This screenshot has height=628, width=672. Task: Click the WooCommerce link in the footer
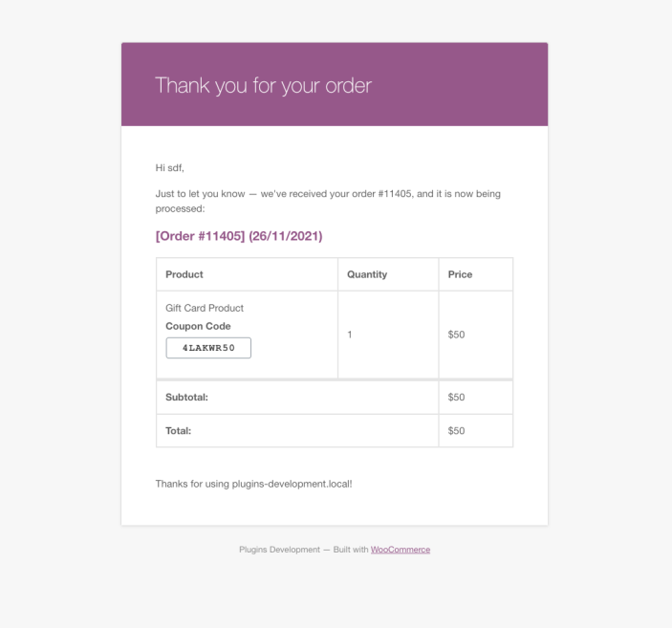coord(401,550)
